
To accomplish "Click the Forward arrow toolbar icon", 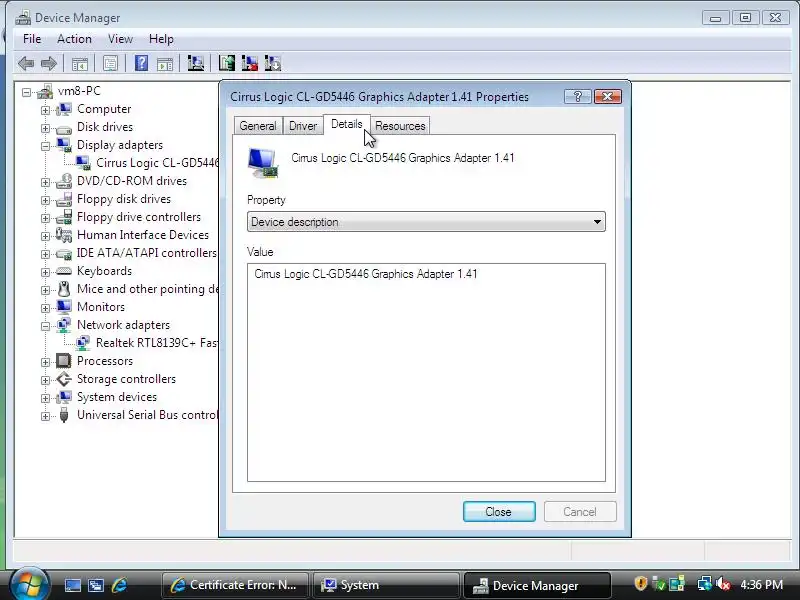I will [48, 64].
